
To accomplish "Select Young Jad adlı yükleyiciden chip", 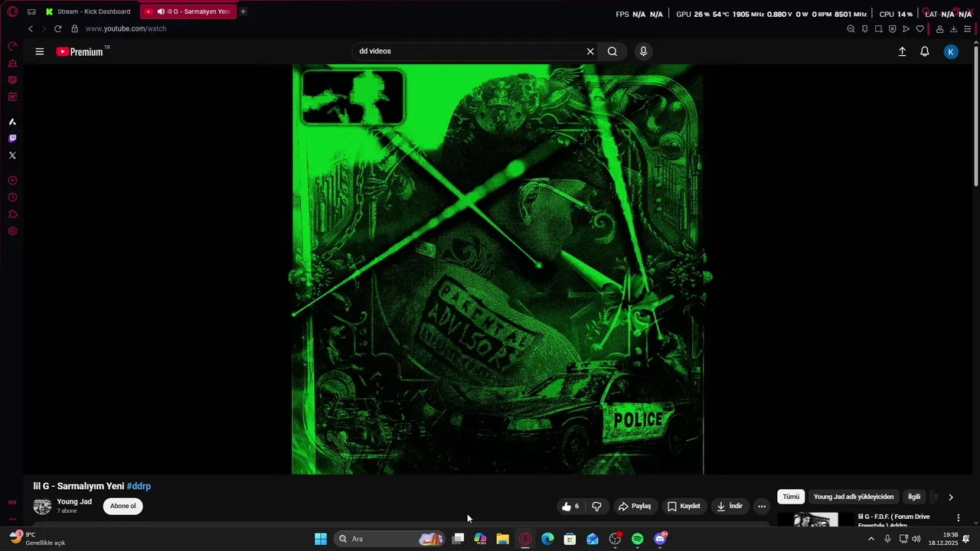I will point(853,497).
